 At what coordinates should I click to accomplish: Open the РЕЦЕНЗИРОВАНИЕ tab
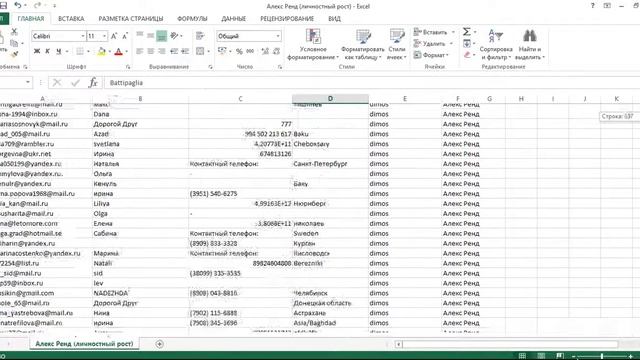pos(287,19)
